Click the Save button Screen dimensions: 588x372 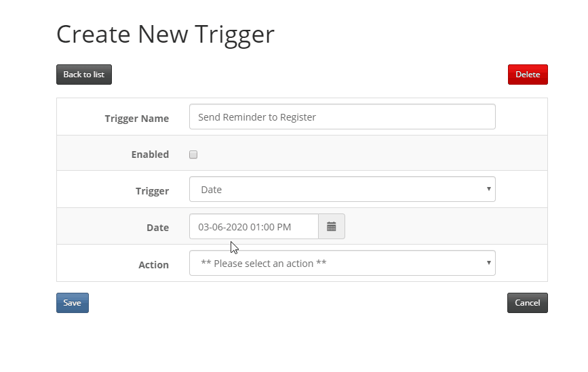pos(73,303)
